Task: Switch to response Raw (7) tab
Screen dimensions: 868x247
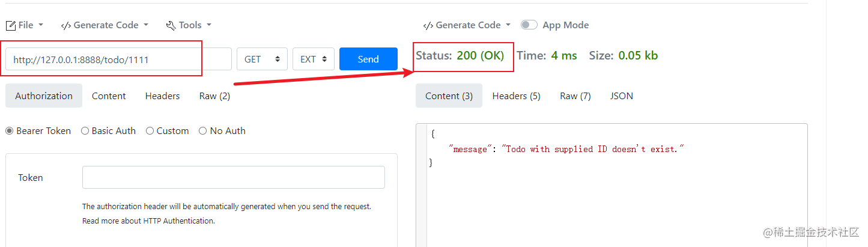Action: point(575,96)
